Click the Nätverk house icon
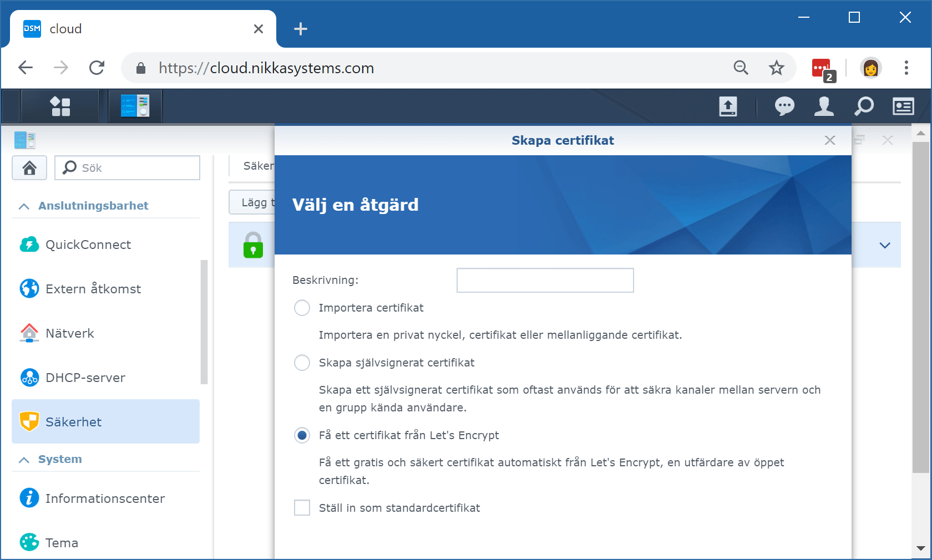Screen dimensions: 932x560 point(29,333)
